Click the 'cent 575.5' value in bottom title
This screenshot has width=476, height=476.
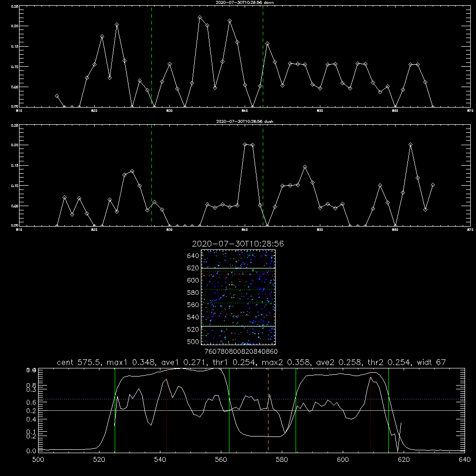point(80,362)
